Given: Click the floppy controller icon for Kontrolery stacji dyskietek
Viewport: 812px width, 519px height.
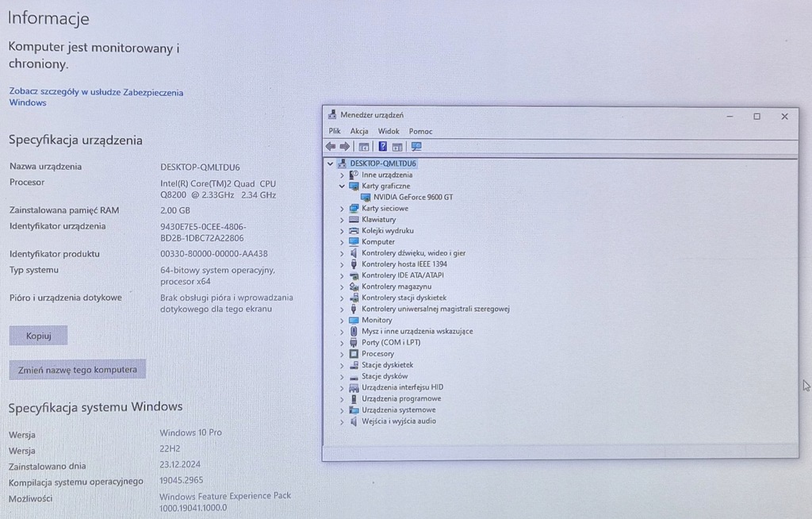Looking at the screenshot, I should [354, 298].
